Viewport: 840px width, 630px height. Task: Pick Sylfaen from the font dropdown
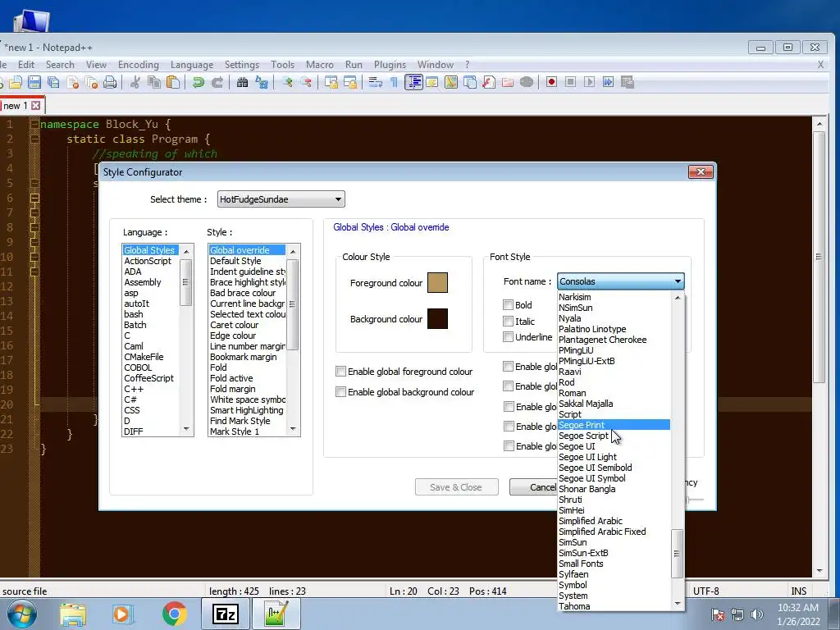tap(614, 574)
